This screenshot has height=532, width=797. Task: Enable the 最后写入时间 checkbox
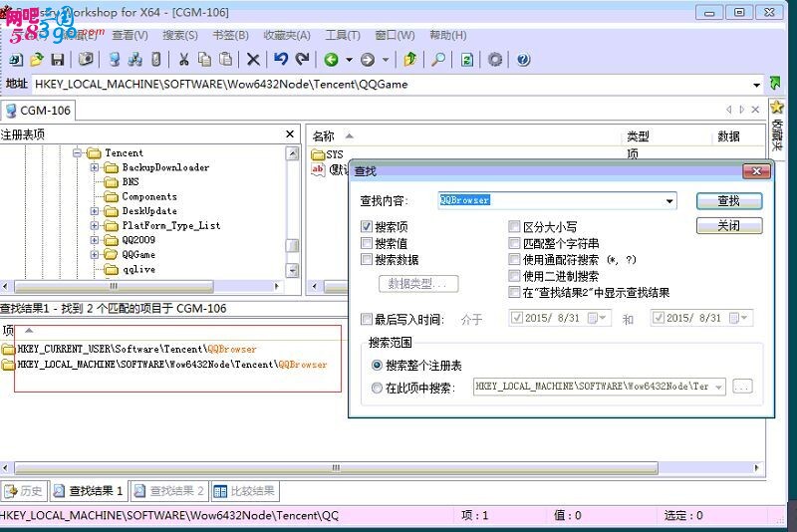(x=367, y=319)
